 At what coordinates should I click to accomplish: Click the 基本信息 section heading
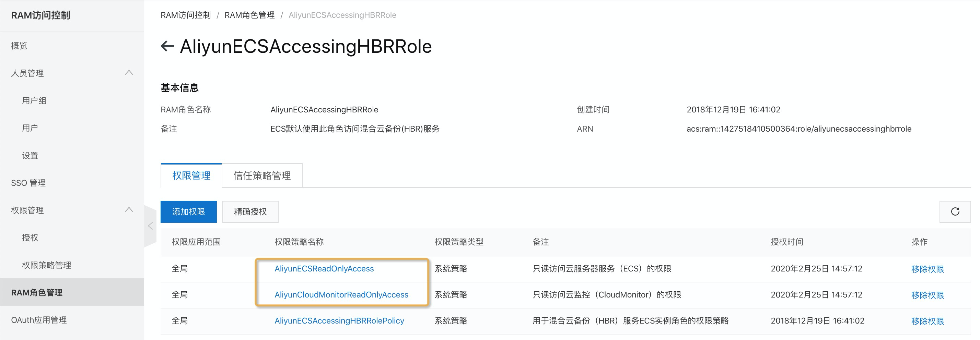point(179,88)
